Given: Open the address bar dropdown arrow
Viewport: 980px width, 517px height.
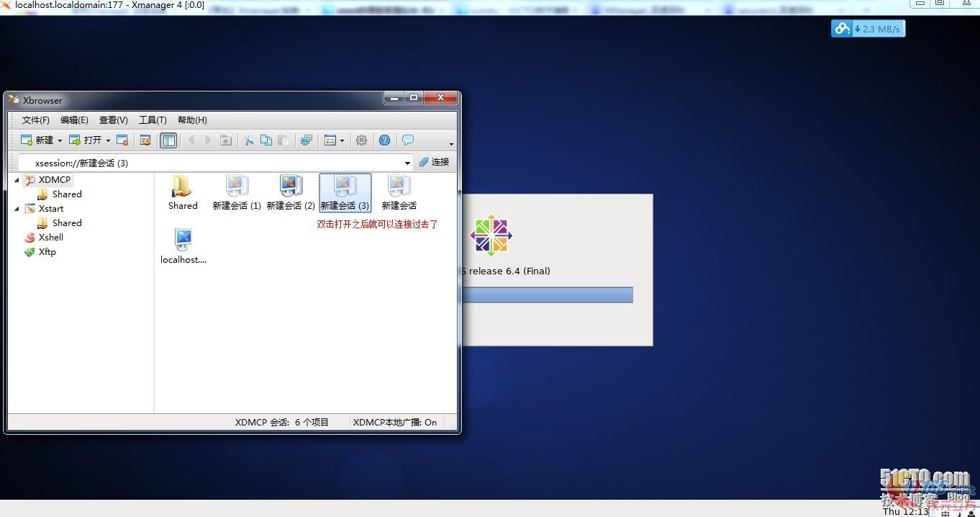Looking at the screenshot, I should (x=407, y=163).
